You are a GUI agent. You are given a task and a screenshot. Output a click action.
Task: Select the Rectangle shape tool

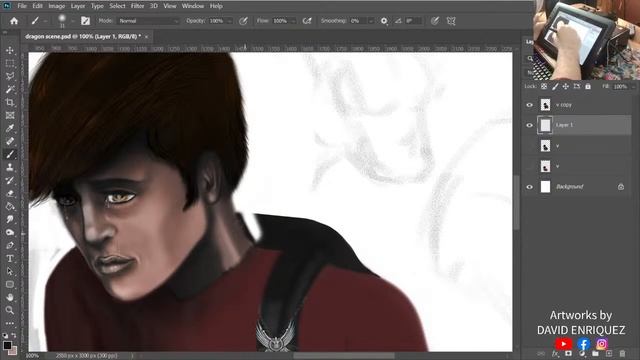click(10, 284)
